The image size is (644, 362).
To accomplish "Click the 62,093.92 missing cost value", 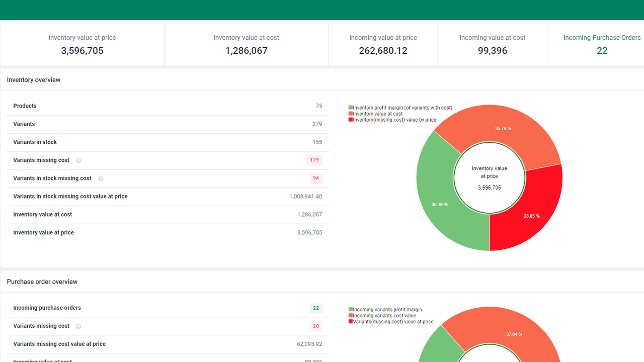I will [309, 344].
